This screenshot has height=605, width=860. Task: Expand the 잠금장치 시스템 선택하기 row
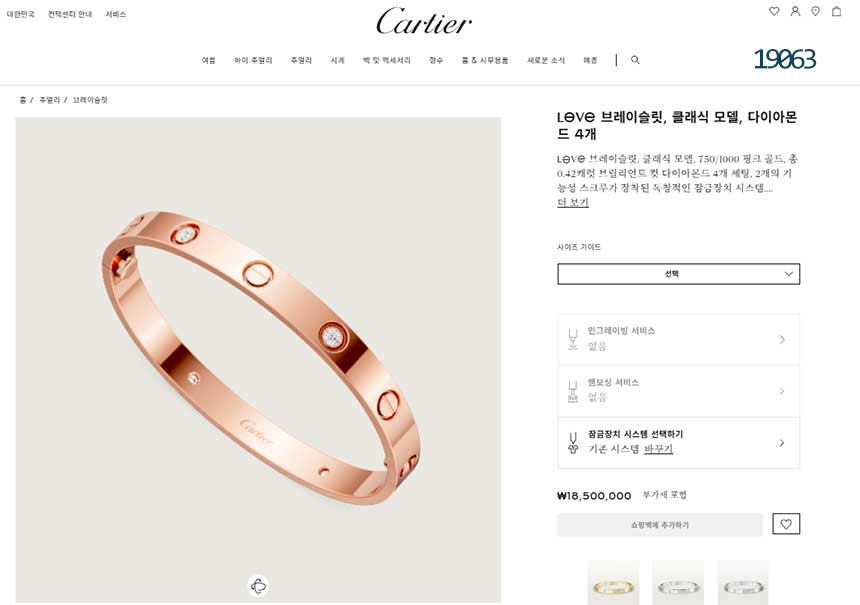678,443
